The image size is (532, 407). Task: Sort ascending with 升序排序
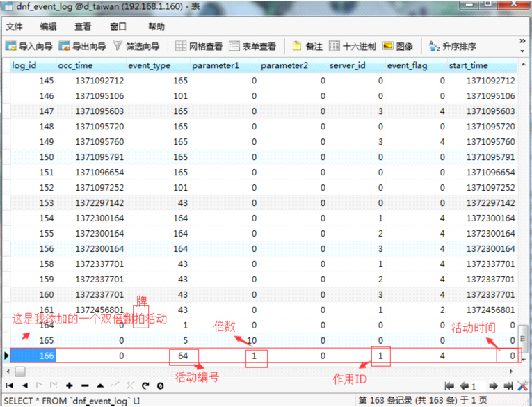[x=453, y=47]
